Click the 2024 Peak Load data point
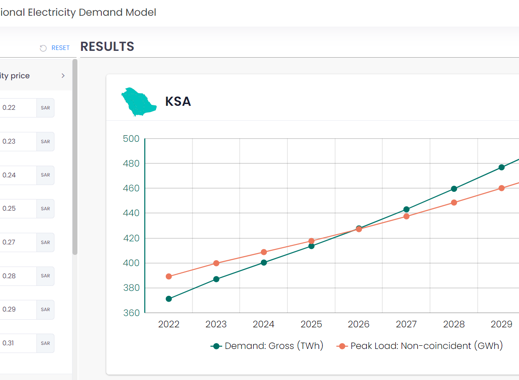519x380 pixels. pyautogui.click(x=264, y=252)
